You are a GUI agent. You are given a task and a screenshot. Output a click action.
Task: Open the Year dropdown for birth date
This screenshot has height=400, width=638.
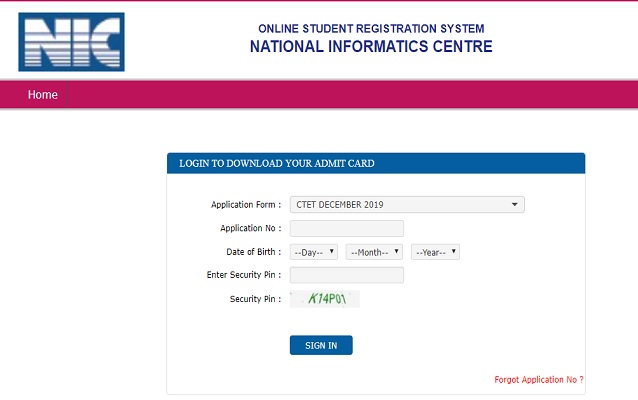point(435,252)
